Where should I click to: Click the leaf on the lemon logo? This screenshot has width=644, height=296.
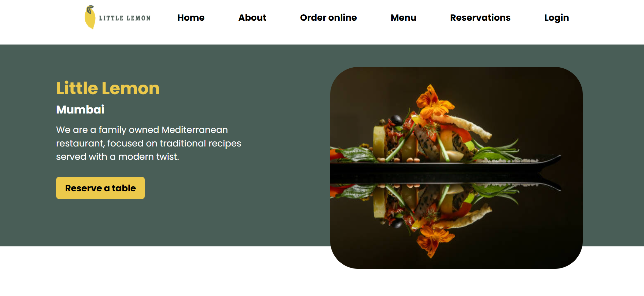90,9
